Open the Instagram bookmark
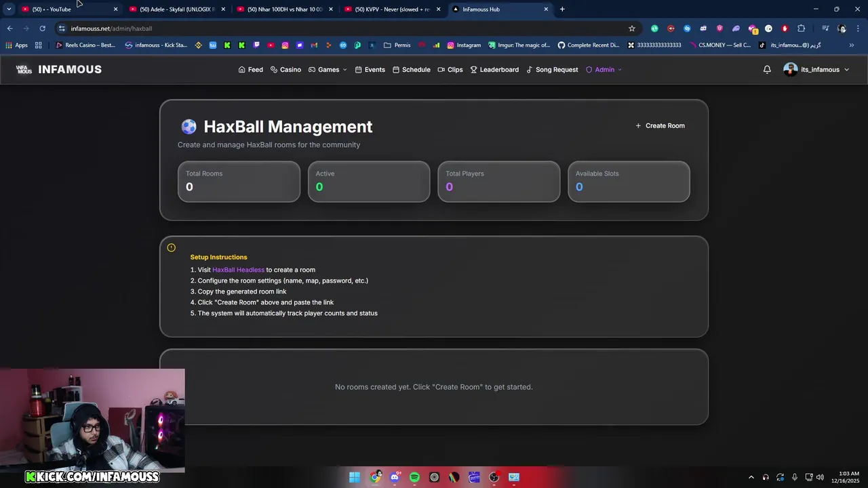Image resolution: width=868 pixels, height=488 pixels. tap(464, 45)
